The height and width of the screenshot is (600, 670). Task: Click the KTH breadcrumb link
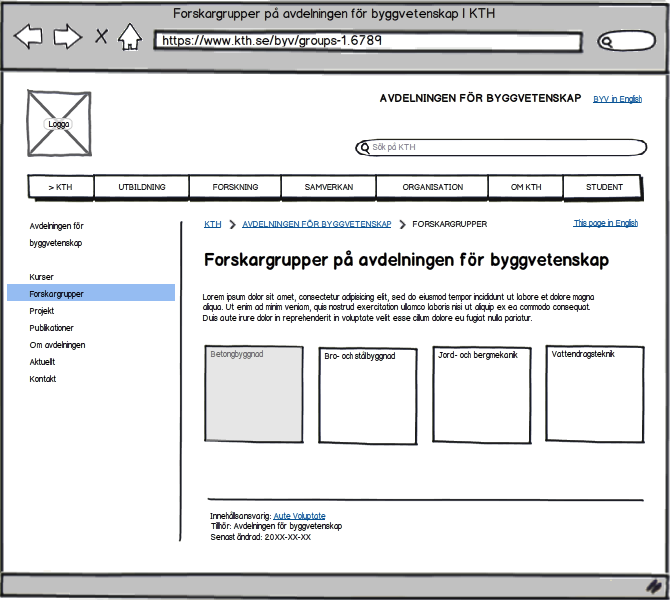pos(212,224)
